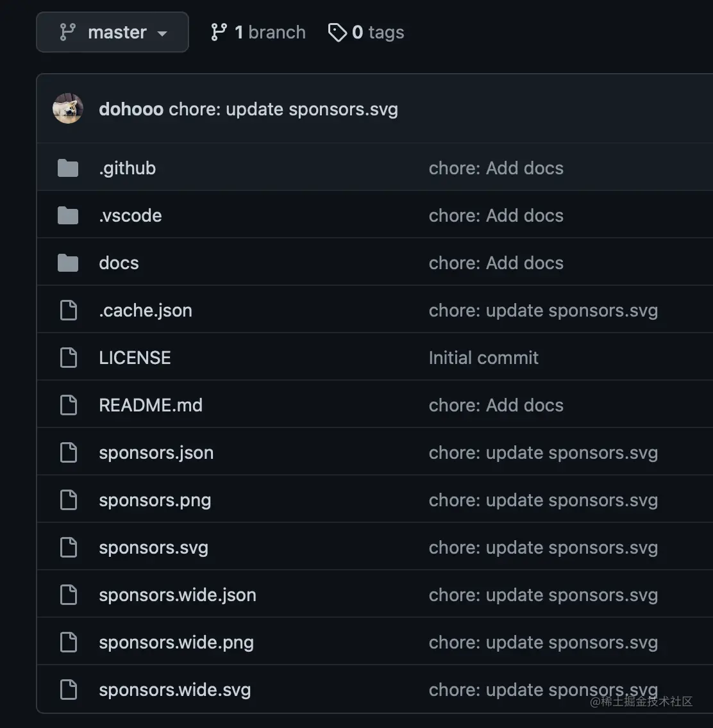Open sponsors.wide.png file
The height and width of the screenshot is (728, 713).
[176, 643]
